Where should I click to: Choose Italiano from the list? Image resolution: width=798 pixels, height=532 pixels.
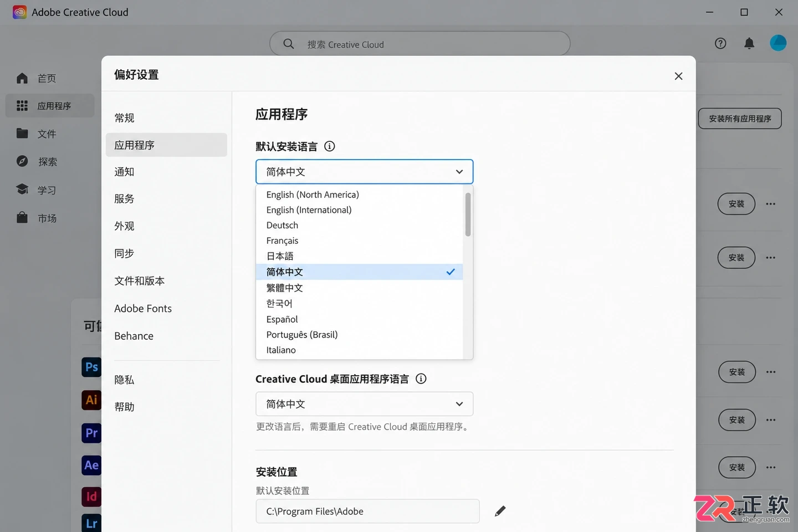(x=359, y=350)
